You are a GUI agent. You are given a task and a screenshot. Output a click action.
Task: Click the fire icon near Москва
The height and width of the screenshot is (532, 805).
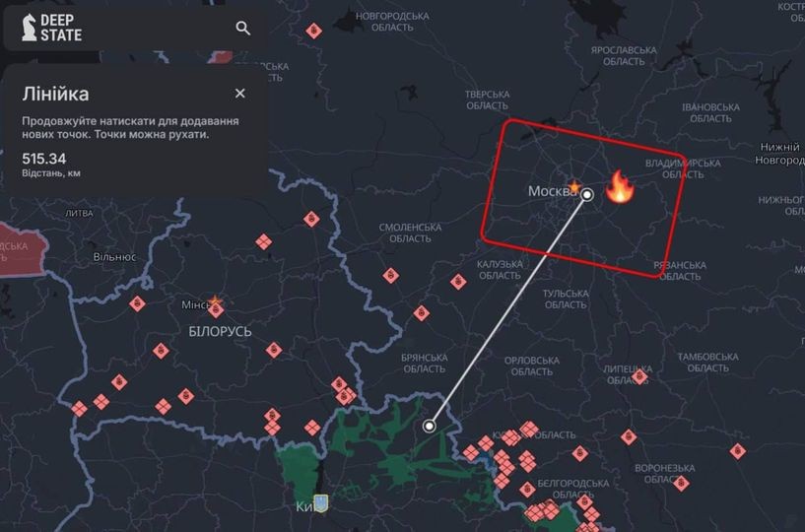pyautogui.click(x=620, y=187)
